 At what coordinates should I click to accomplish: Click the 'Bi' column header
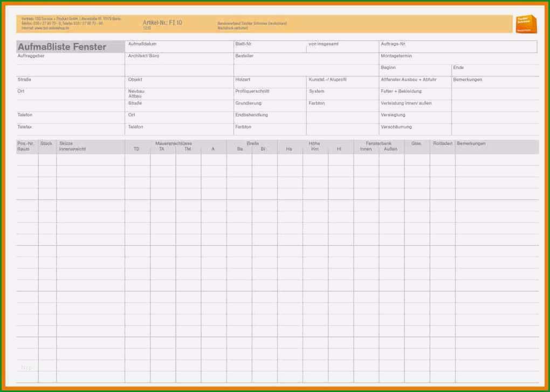263,149
